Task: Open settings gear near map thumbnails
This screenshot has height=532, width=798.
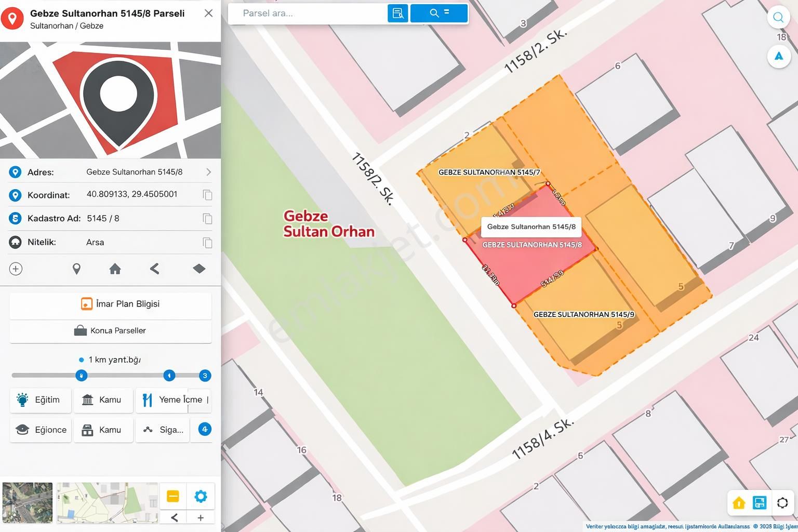Action: [201, 496]
